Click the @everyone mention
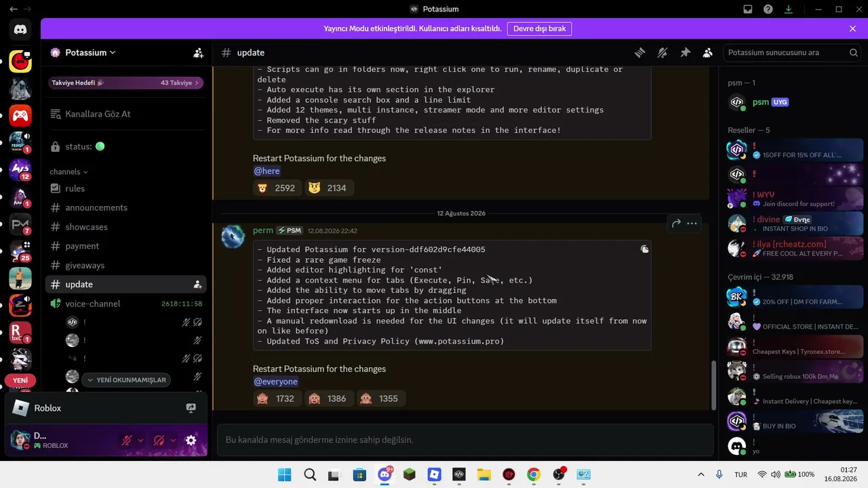Screen dimensions: 868x488 click(x=276, y=382)
